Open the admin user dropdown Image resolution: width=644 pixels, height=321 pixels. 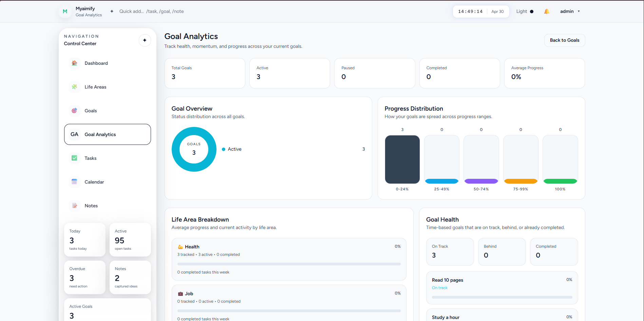click(570, 12)
